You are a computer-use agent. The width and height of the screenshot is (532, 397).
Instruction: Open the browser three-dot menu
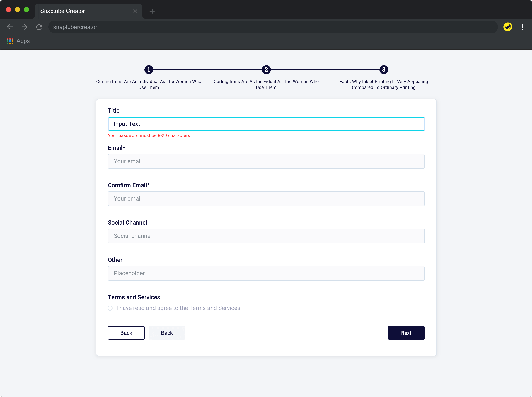522,27
